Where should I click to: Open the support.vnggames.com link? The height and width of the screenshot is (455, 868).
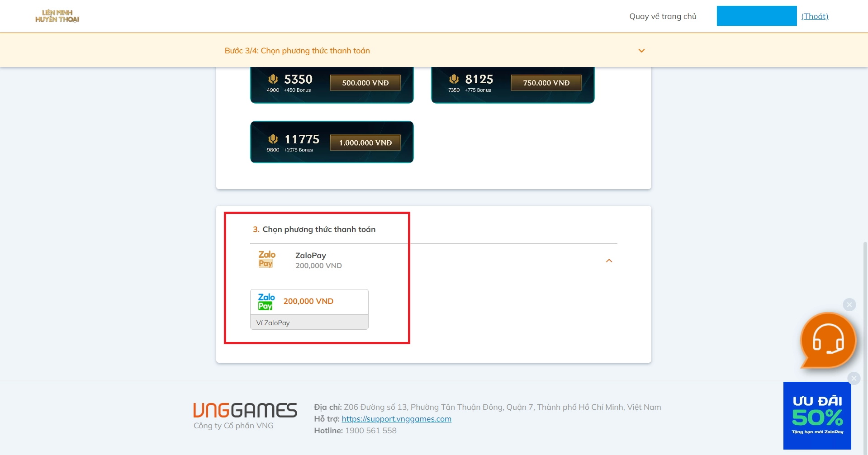396,419
